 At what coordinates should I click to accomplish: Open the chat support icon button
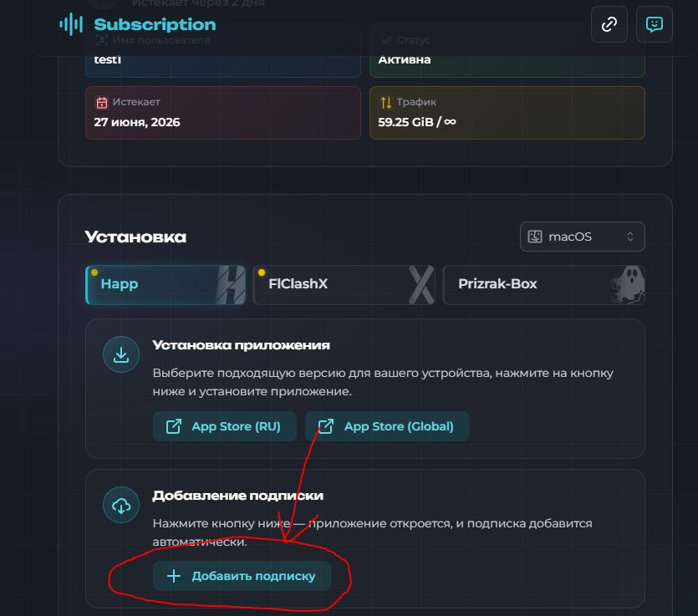pyautogui.click(x=654, y=24)
